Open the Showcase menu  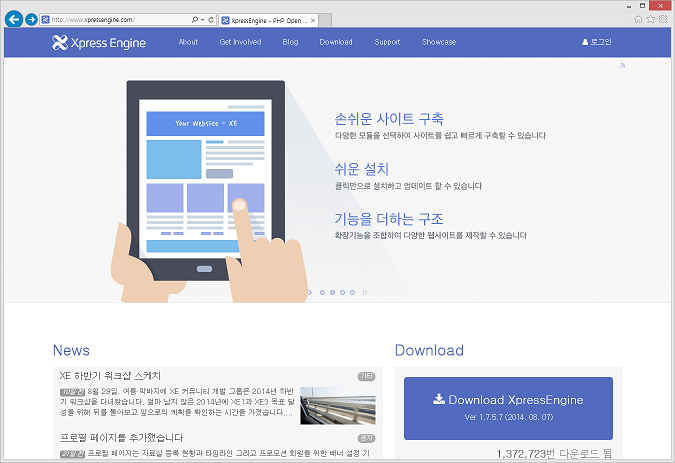(x=439, y=42)
